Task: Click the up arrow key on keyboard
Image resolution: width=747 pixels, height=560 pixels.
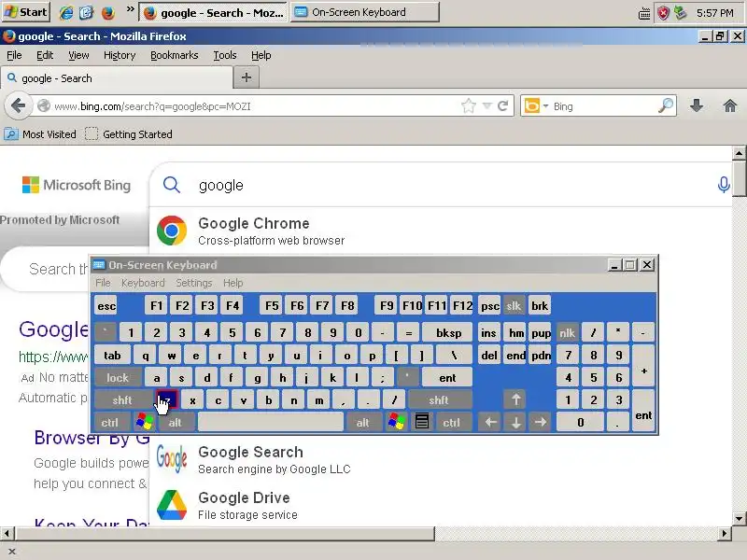Action: [x=515, y=399]
